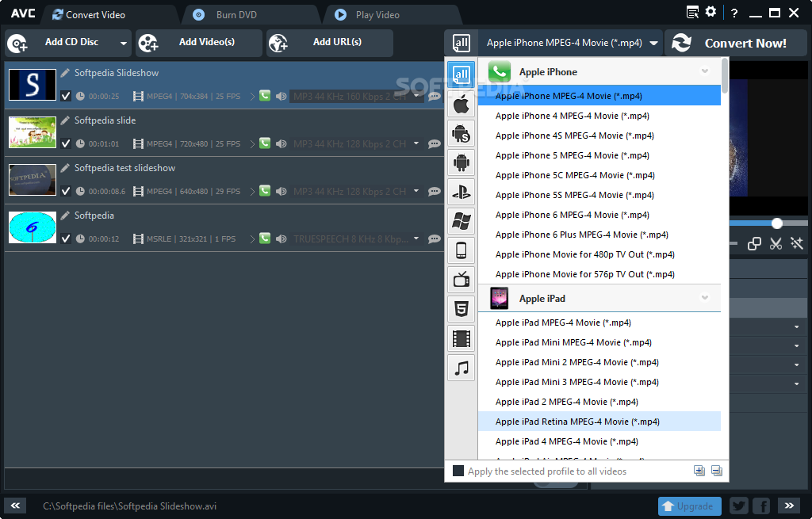
Task: Add a custom profile with plus icon
Action: click(x=699, y=471)
